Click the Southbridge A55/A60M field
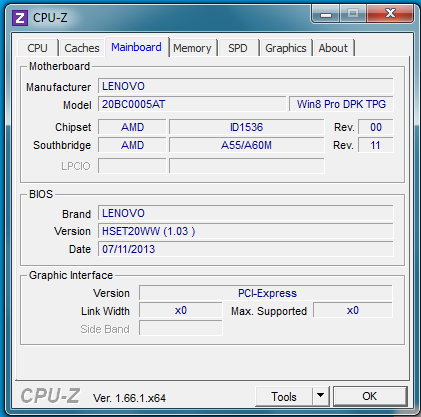 coord(247,145)
